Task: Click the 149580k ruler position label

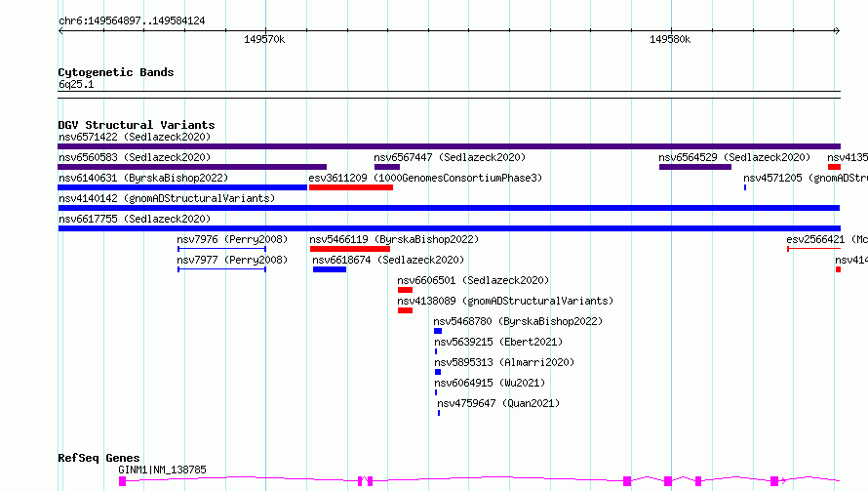Action: (x=670, y=39)
